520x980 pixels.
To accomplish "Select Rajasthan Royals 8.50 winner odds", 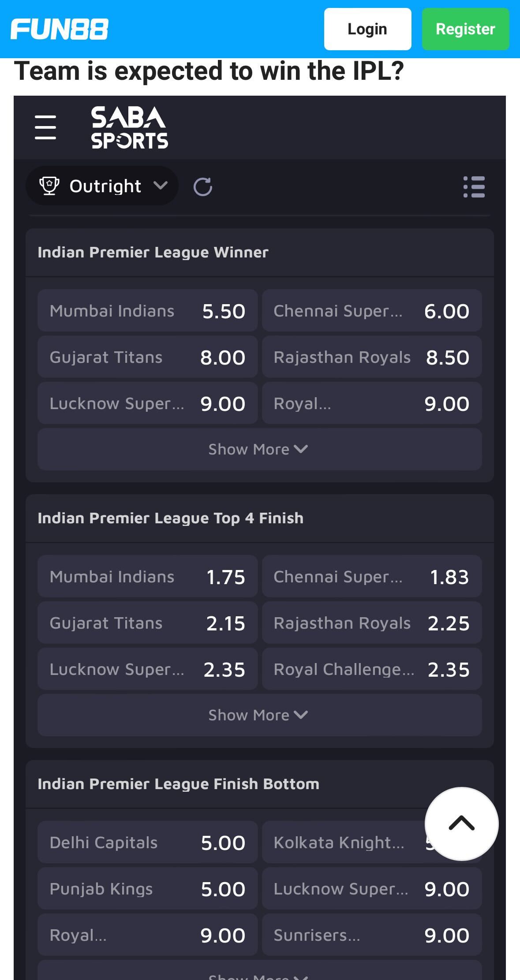I will tap(372, 357).
